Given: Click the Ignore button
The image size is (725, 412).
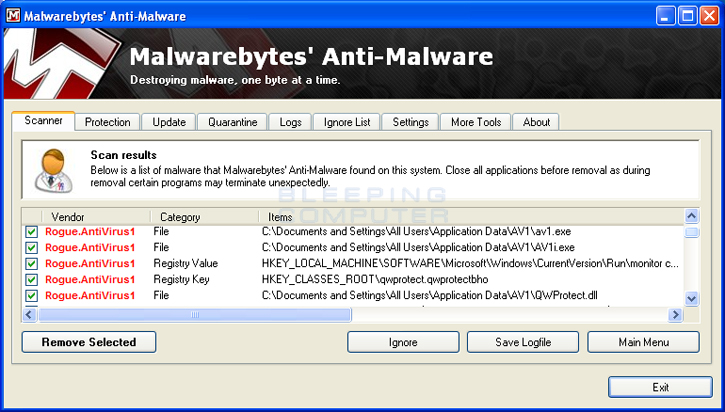Looking at the screenshot, I should 403,342.
